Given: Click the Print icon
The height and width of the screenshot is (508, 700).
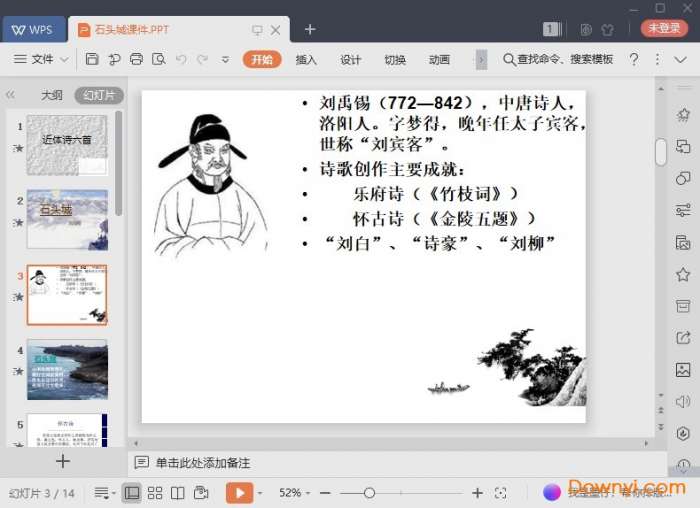Looking at the screenshot, I should 137,59.
